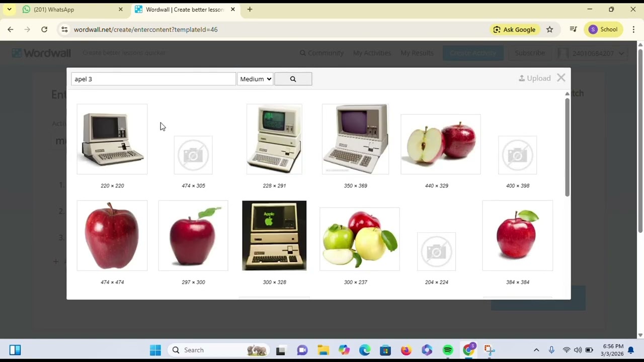Click the microphone icon in system tray
The width and height of the screenshot is (644, 362).
(551, 350)
